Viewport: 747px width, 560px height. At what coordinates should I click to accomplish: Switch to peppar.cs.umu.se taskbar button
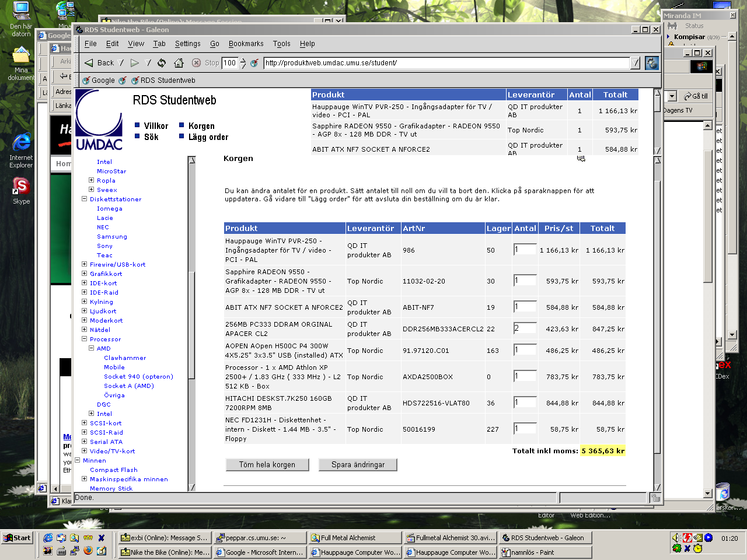pyautogui.click(x=260, y=538)
